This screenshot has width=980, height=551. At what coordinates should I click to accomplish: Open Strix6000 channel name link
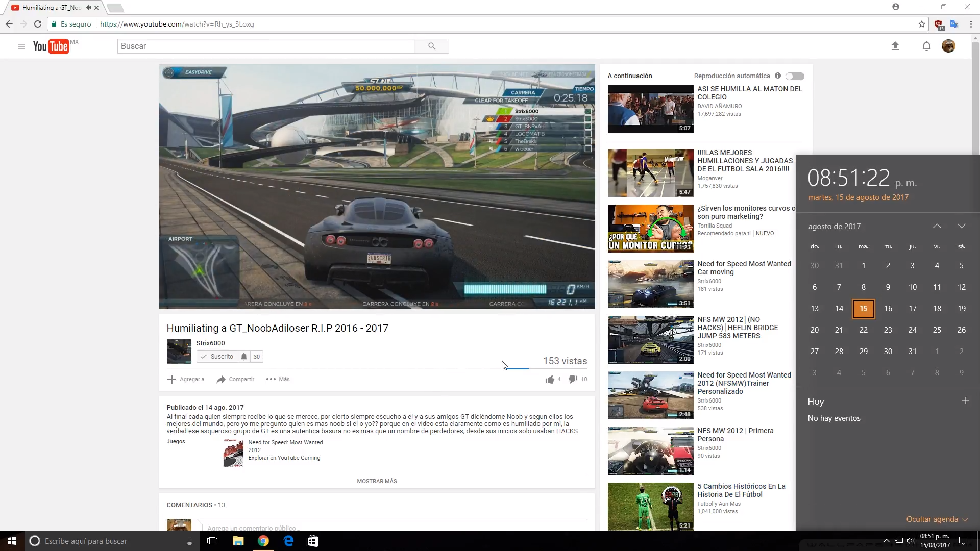coord(210,343)
